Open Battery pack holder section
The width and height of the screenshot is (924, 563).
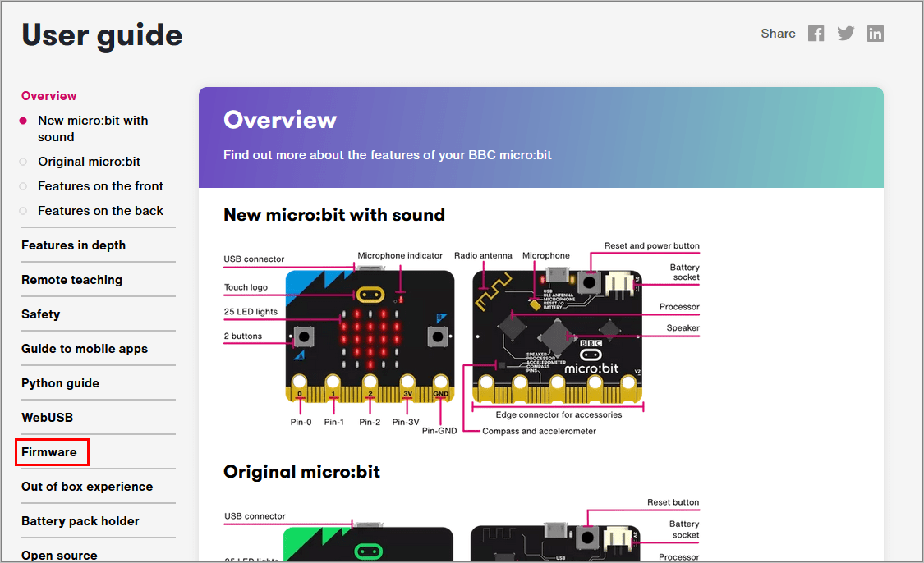(80, 521)
